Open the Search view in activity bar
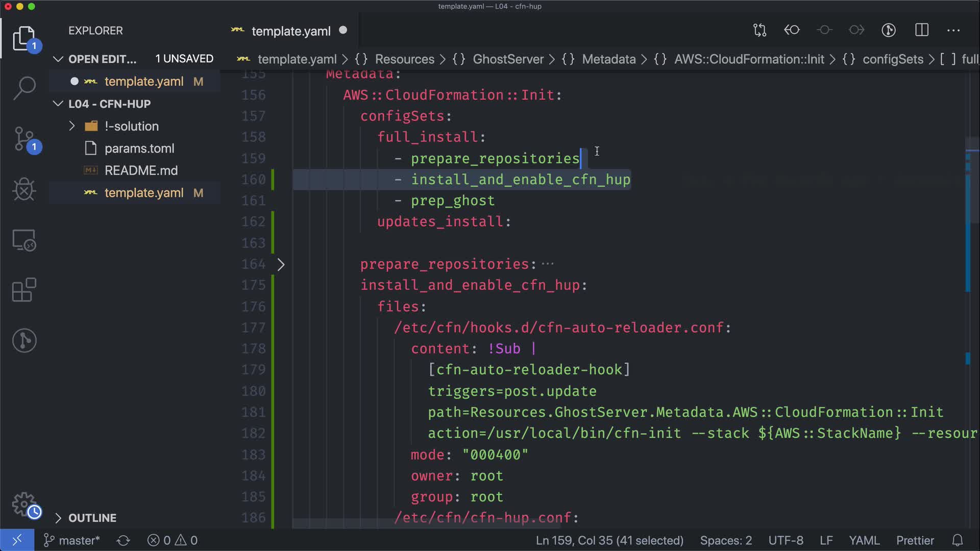This screenshot has height=551, width=980. [24, 88]
